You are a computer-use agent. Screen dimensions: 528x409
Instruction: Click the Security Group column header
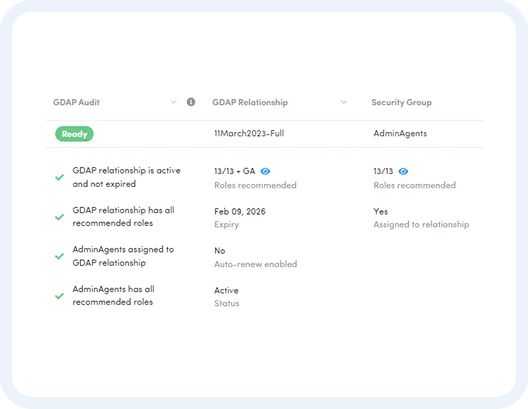(401, 102)
